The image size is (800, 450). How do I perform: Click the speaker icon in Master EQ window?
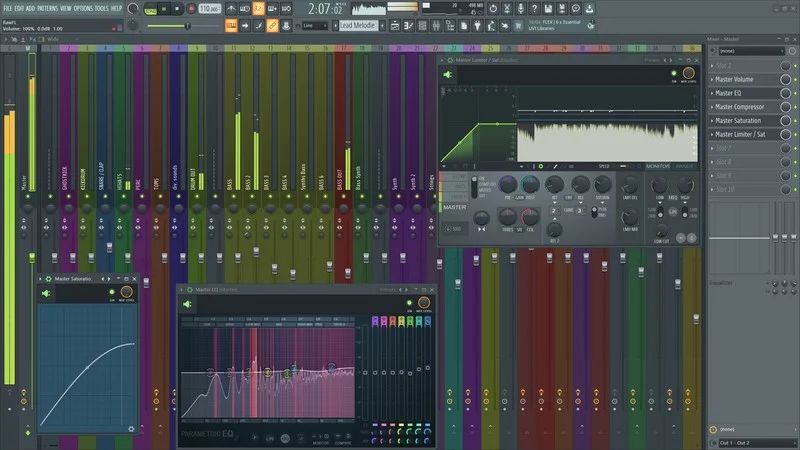point(187,304)
